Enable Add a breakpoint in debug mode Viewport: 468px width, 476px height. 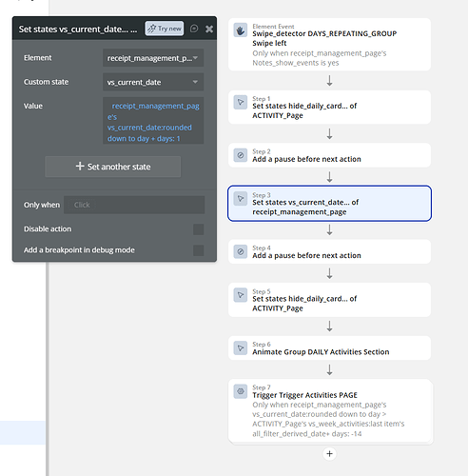click(x=199, y=250)
